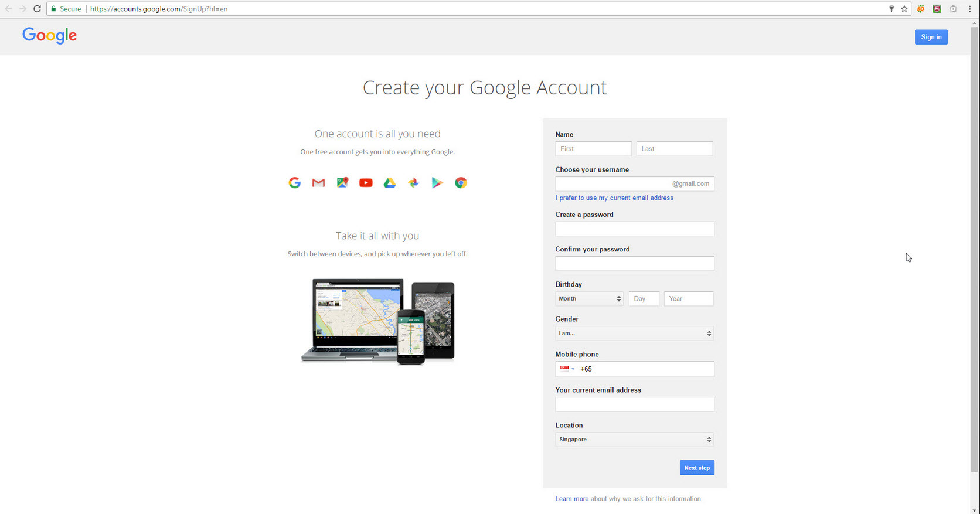This screenshot has width=980, height=514.
Task: Open the phone country flag selector
Action: pyautogui.click(x=567, y=369)
